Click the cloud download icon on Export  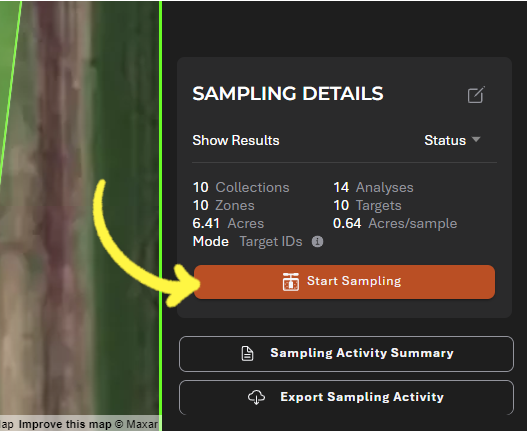point(257,397)
